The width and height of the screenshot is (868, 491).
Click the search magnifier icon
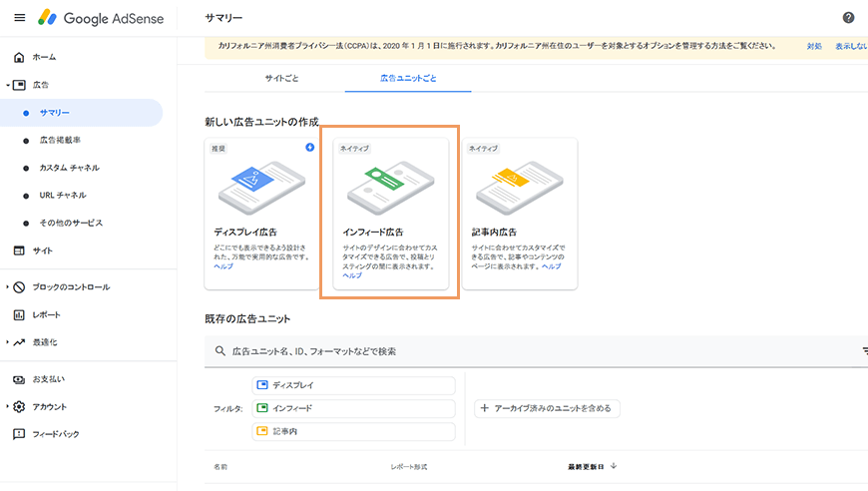point(219,351)
